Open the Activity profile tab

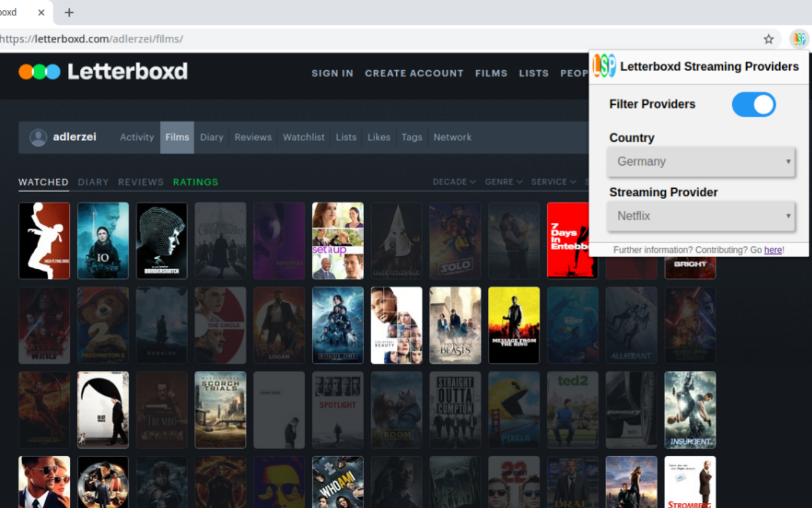pos(137,137)
